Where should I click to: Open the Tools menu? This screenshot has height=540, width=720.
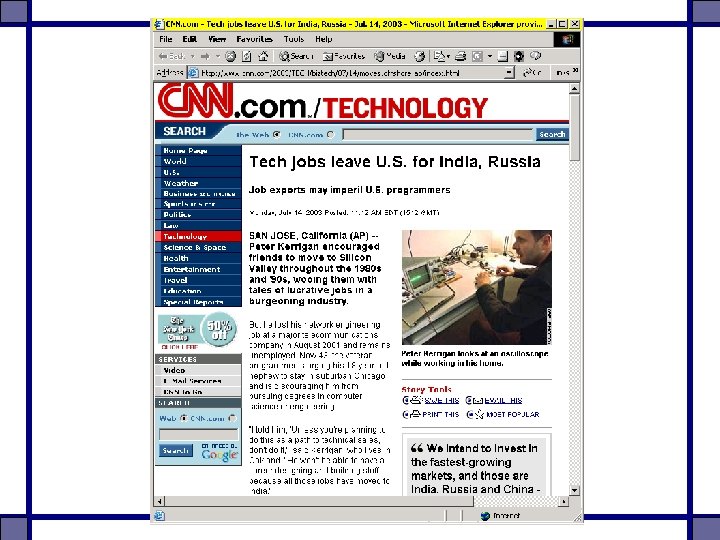[294, 39]
